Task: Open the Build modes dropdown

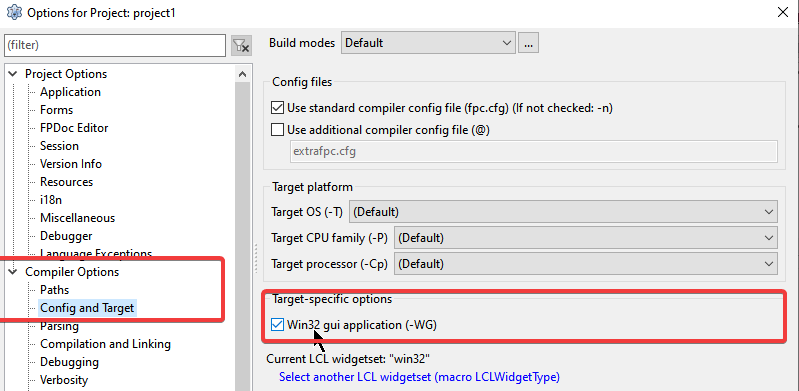Action: [x=428, y=43]
